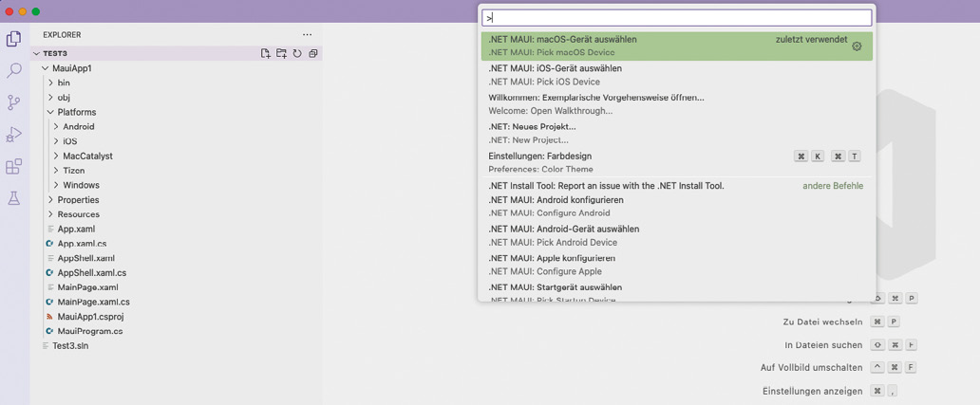Run '.NET MAUI: iOS-Gerät auswählen' command
Screen dimensions: 980x405
pos(677,75)
